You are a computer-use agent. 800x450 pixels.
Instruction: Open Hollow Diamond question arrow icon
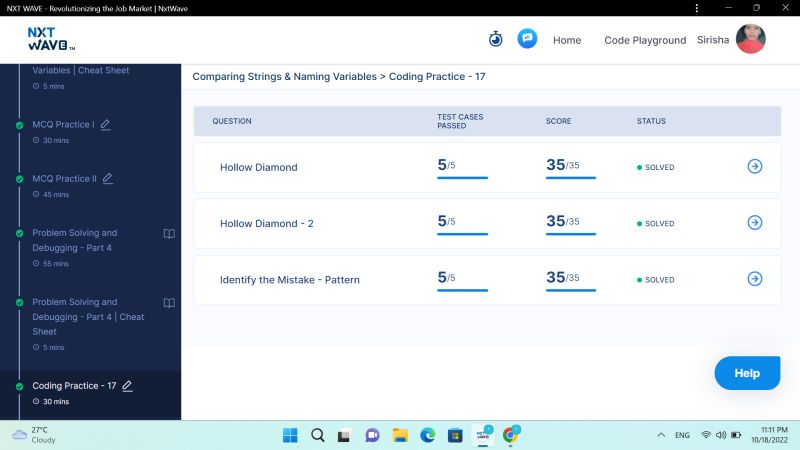[755, 167]
